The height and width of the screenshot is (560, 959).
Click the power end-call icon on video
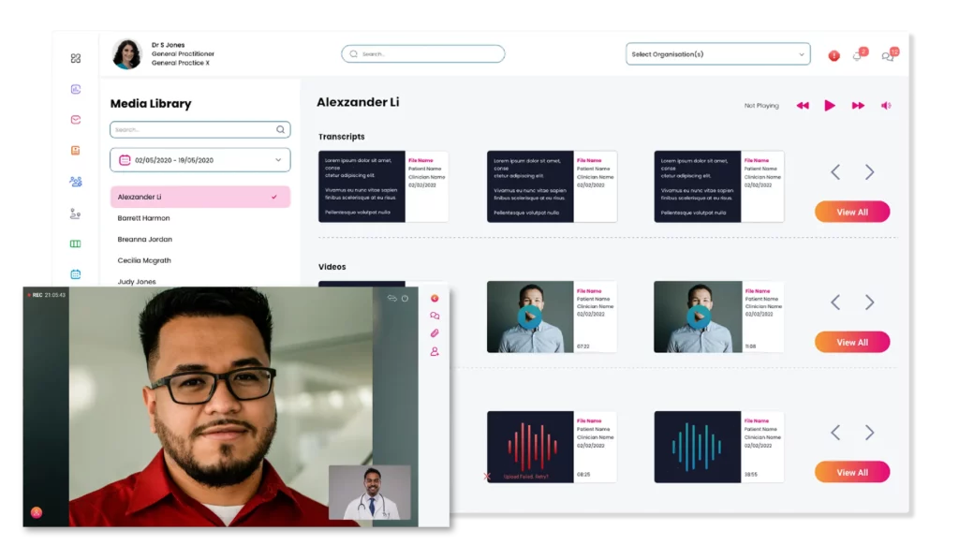click(x=405, y=299)
